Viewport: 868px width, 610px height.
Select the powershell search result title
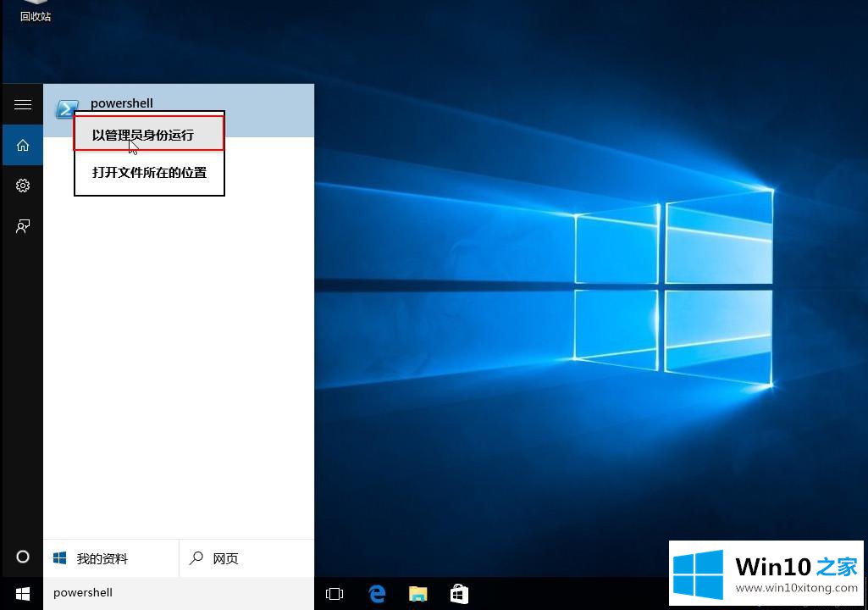(122, 103)
